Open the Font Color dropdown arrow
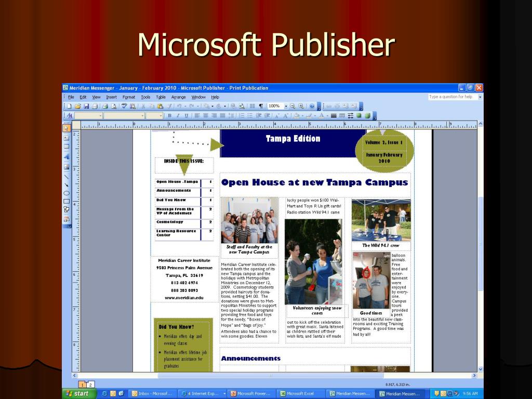This screenshot has height=399, width=532. pyautogui.click(x=326, y=116)
